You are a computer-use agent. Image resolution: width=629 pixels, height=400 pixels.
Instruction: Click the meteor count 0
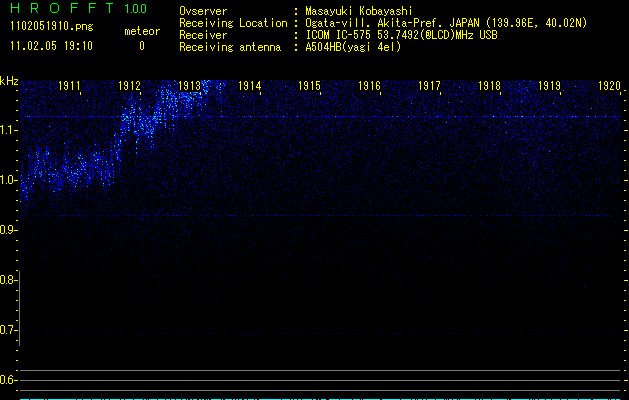click(x=142, y=46)
